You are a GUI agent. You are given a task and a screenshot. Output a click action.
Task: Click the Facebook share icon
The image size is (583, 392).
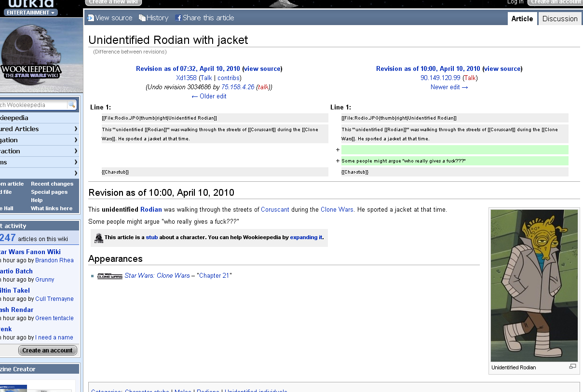[x=178, y=18]
